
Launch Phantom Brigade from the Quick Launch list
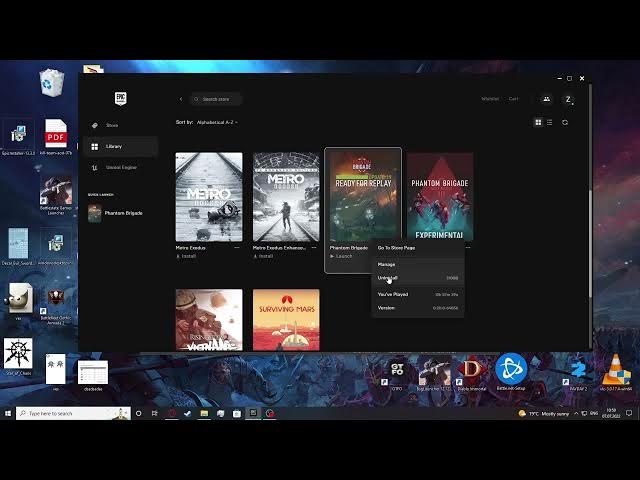click(116, 213)
